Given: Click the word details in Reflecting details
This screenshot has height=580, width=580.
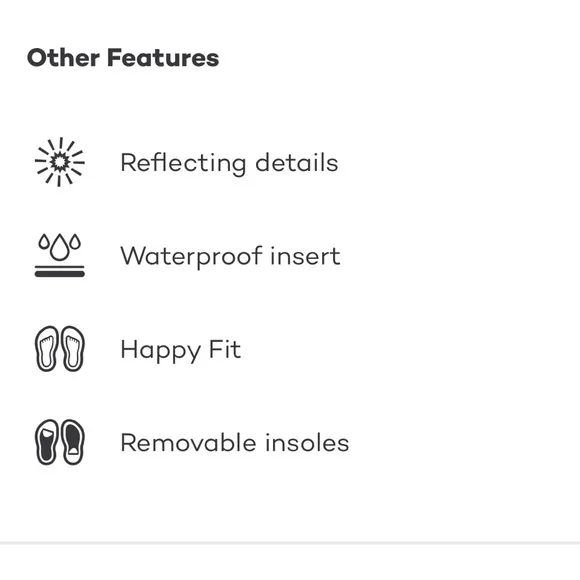Looking at the screenshot, I should [x=297, y=162].
